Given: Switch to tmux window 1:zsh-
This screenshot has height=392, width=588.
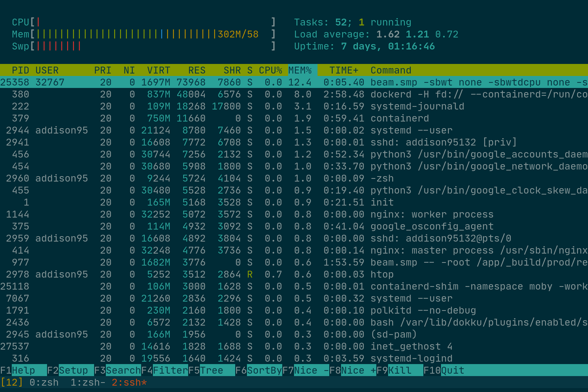Looking at the screenshot, I should (88, 382).
